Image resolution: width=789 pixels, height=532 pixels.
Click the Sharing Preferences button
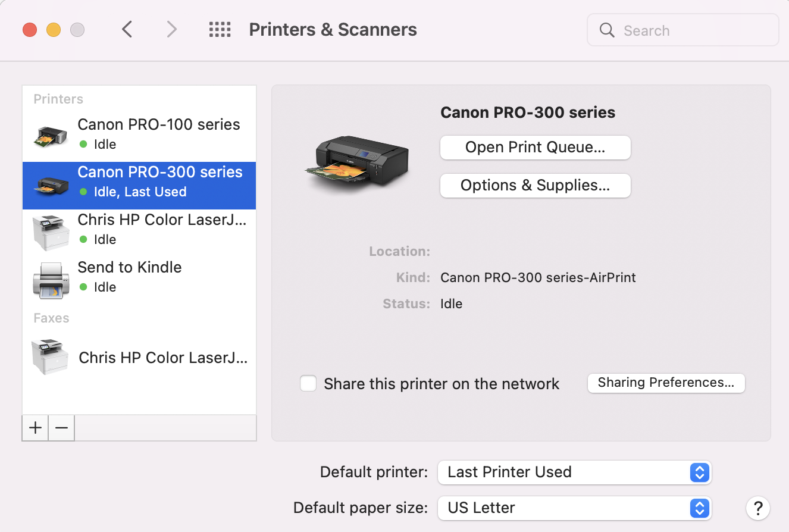pos(666,383)
